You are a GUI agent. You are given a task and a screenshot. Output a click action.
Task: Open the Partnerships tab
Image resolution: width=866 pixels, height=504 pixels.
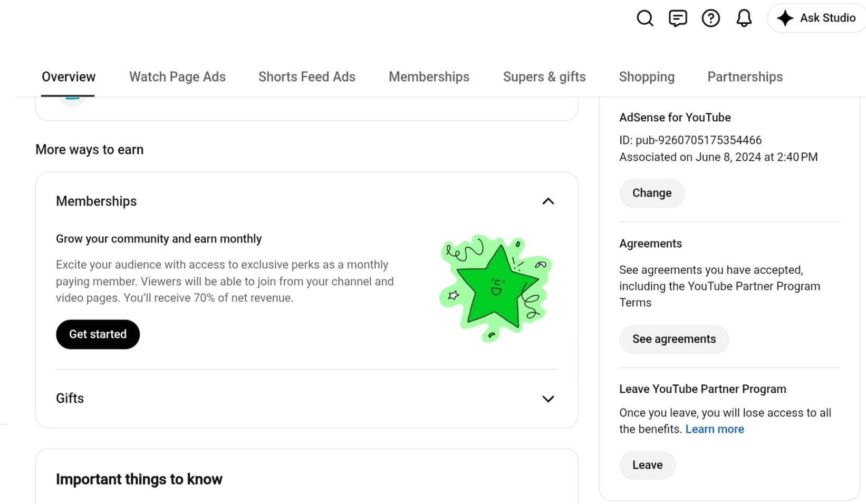pyautogui.click(x=745, y=77)
